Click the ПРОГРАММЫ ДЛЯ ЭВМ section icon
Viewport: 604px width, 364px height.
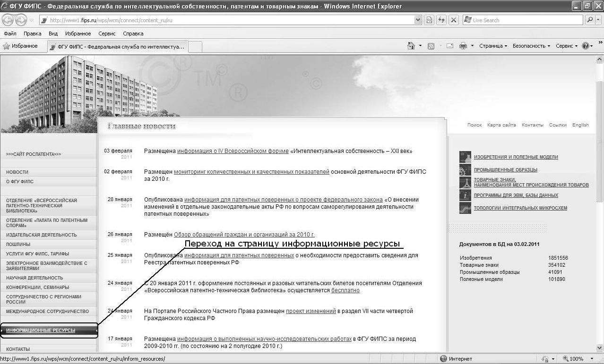tap(465, 195)
